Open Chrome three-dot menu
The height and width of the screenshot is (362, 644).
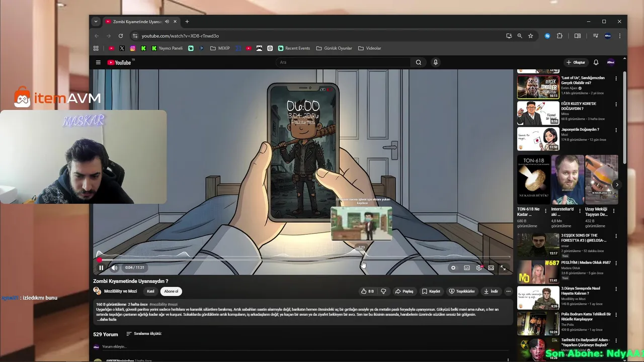[620, 36]
